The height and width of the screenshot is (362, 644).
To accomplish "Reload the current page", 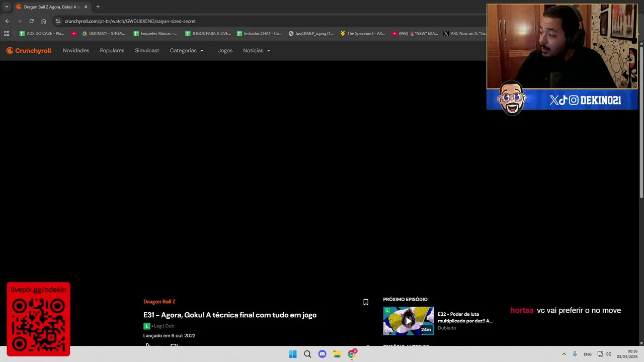I will (31, 21).
